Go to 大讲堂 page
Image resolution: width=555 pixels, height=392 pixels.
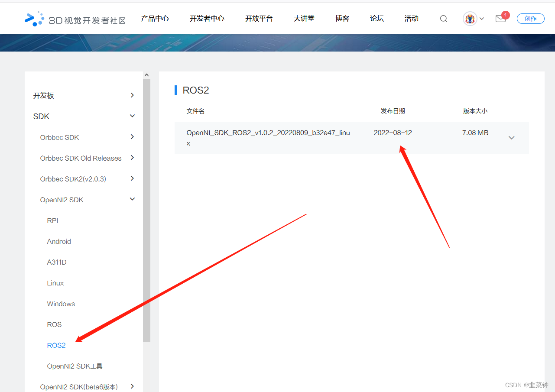pyautogui.click(x=304, y=19)
